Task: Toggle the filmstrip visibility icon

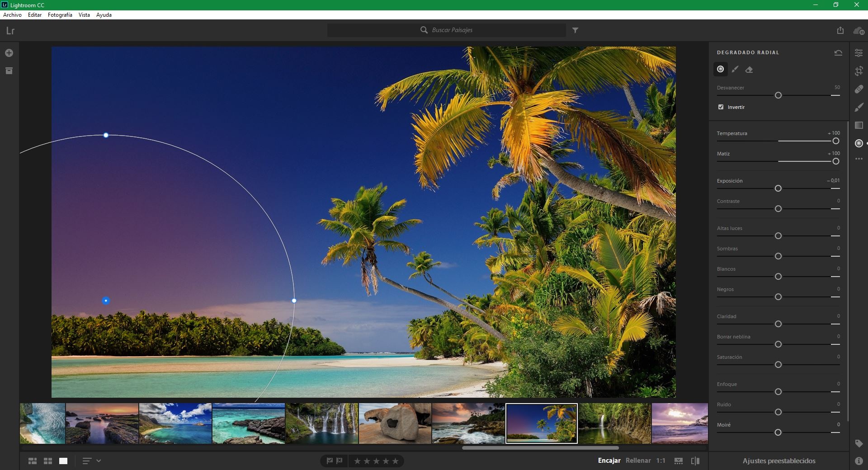Action: point(679,461)
